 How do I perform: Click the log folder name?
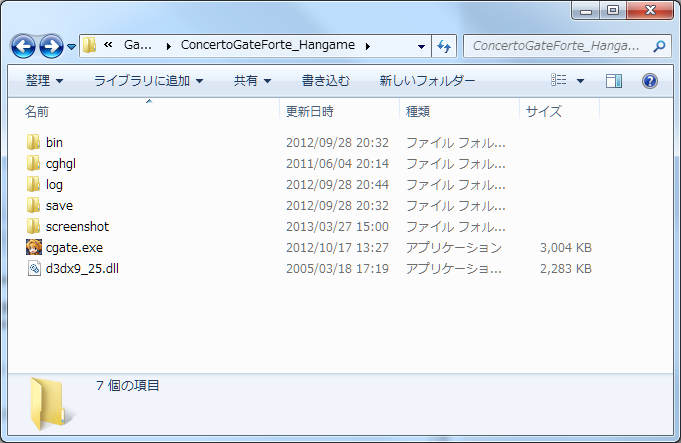[x=54, y=185]
